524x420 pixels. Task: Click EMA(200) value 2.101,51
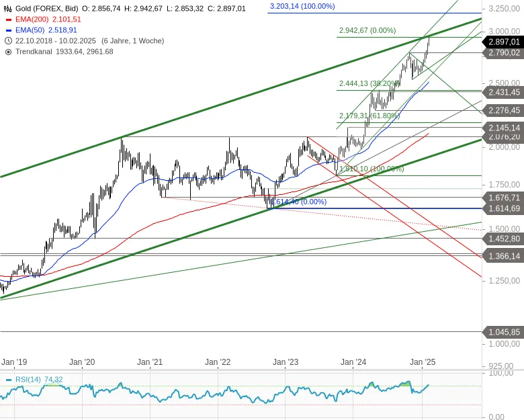click(67, 19)
